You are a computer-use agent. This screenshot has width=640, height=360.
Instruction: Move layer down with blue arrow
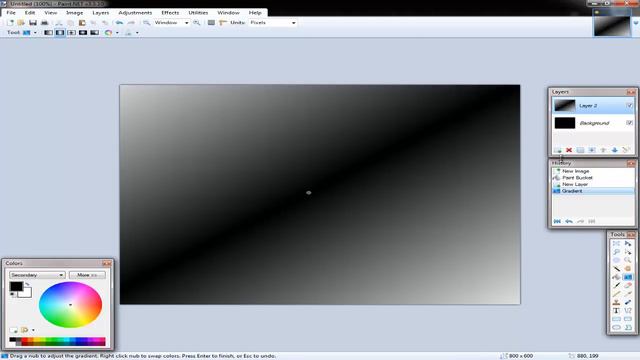click(x=615, y=150)
